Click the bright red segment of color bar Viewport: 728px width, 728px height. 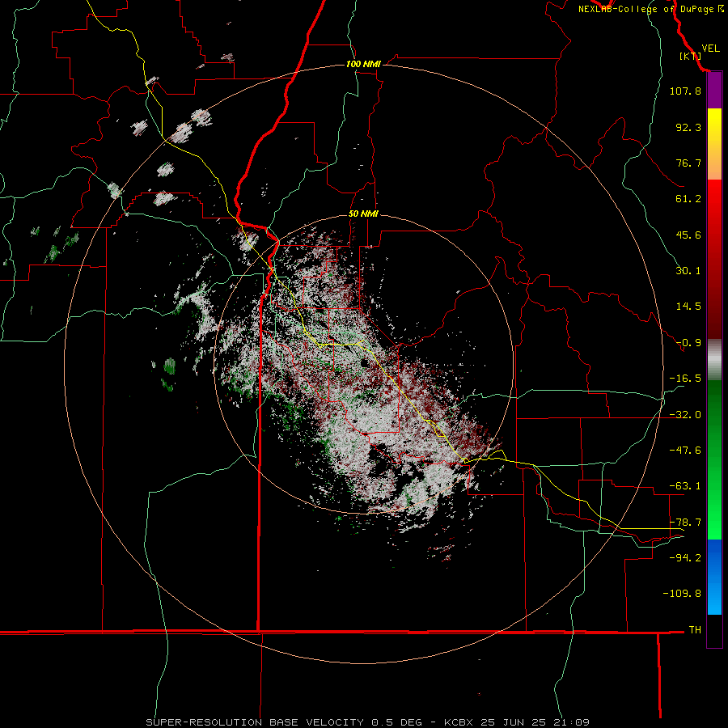714,259
